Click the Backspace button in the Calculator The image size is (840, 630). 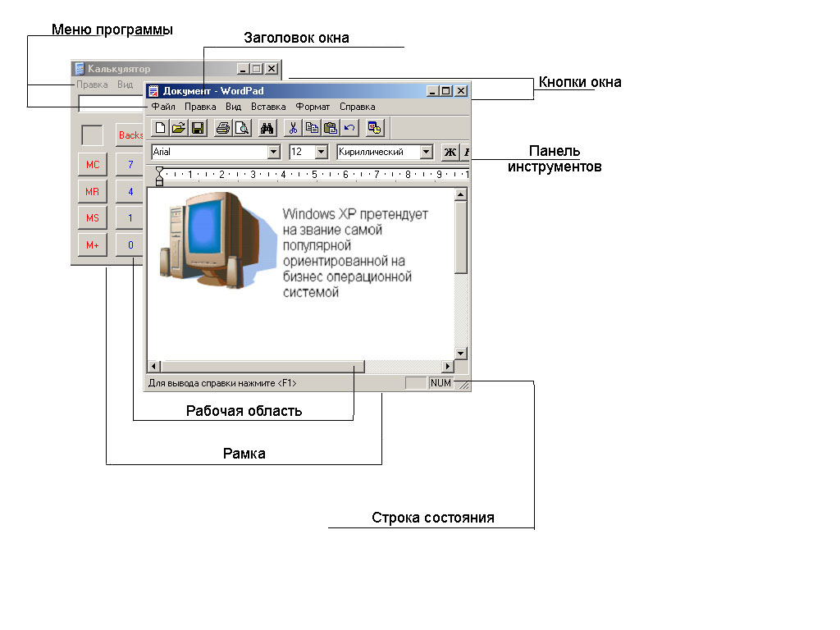coord(130,135)
